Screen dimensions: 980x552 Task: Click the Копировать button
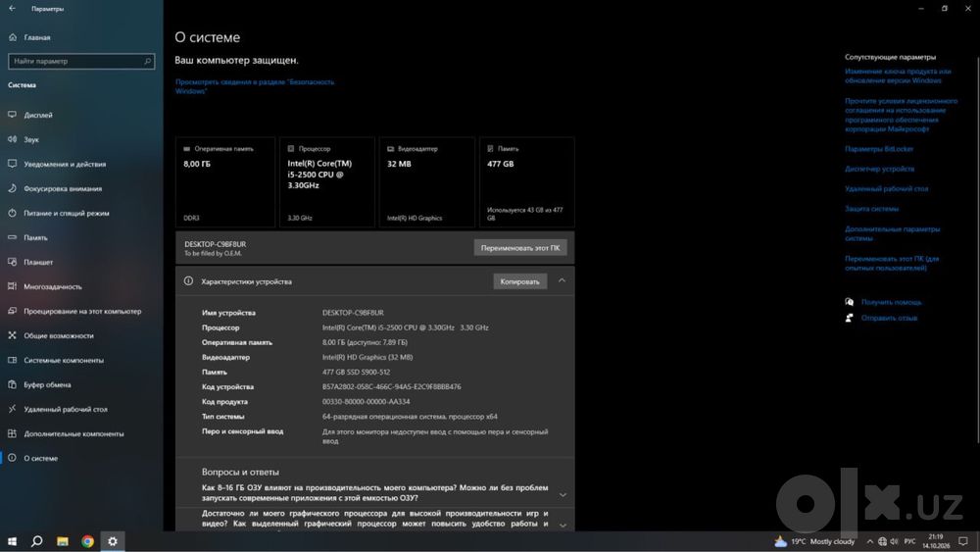click(x=519, y=281)
